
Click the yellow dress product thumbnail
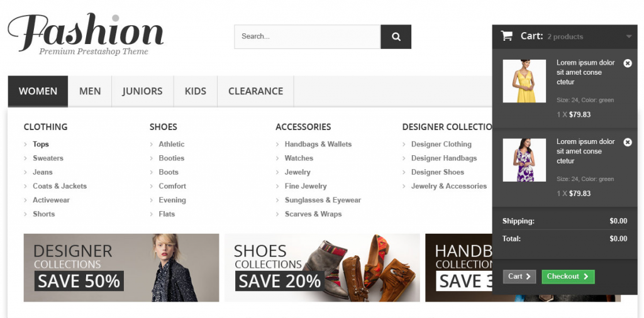click(524, 81)
